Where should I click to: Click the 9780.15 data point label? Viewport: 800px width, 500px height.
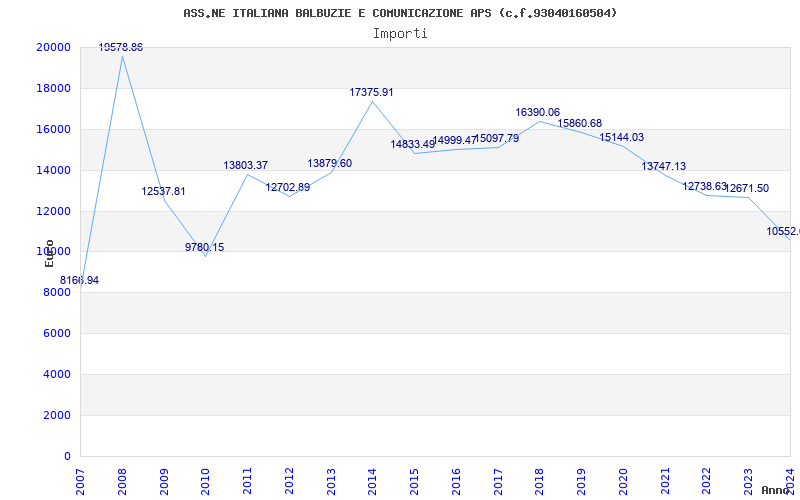[x=204, y=247]
